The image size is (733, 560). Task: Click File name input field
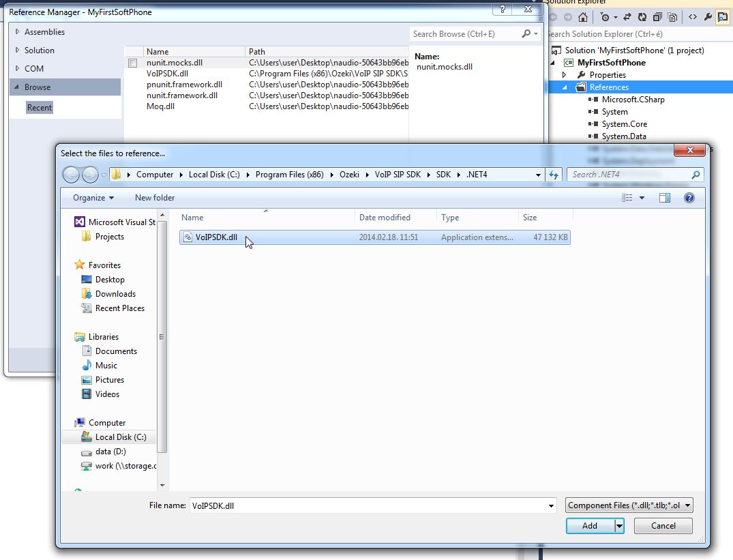coord(368,506)
